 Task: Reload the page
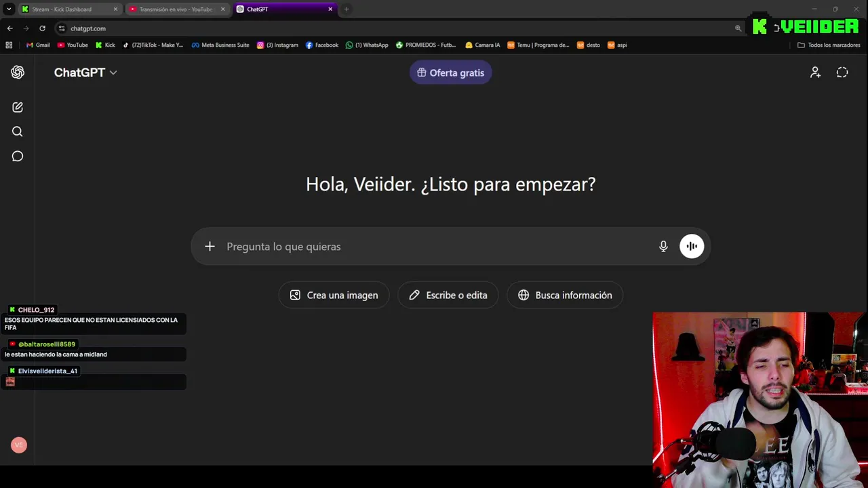tap(42, 28)
